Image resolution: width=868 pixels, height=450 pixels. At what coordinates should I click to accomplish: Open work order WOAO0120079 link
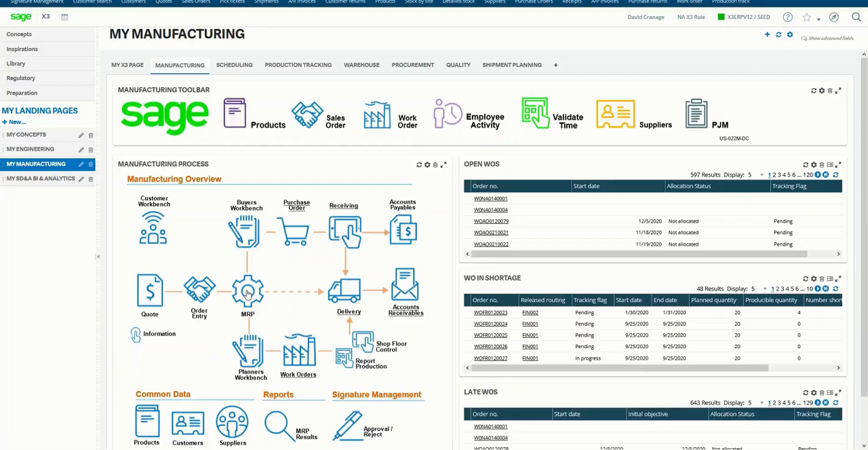(491, 221)
